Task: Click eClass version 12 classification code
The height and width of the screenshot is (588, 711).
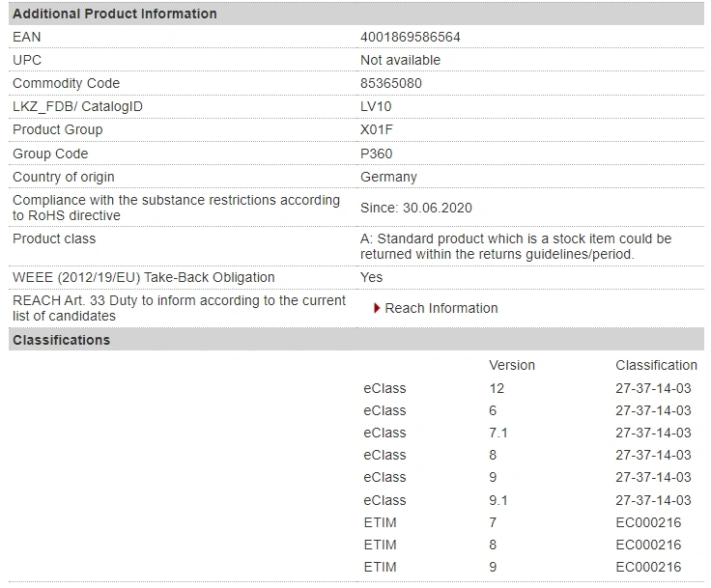Action: pos(653,388)
